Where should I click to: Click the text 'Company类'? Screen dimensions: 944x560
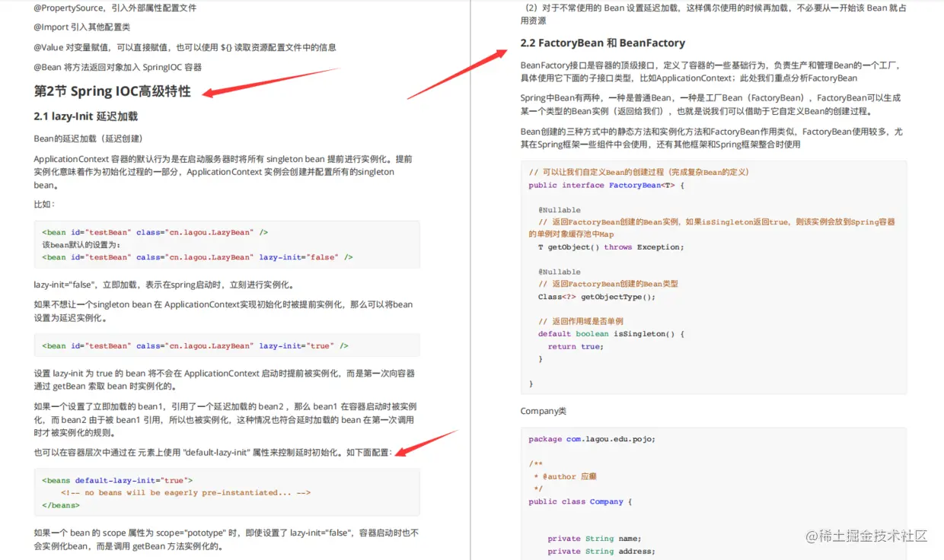[x=544, y=411]
